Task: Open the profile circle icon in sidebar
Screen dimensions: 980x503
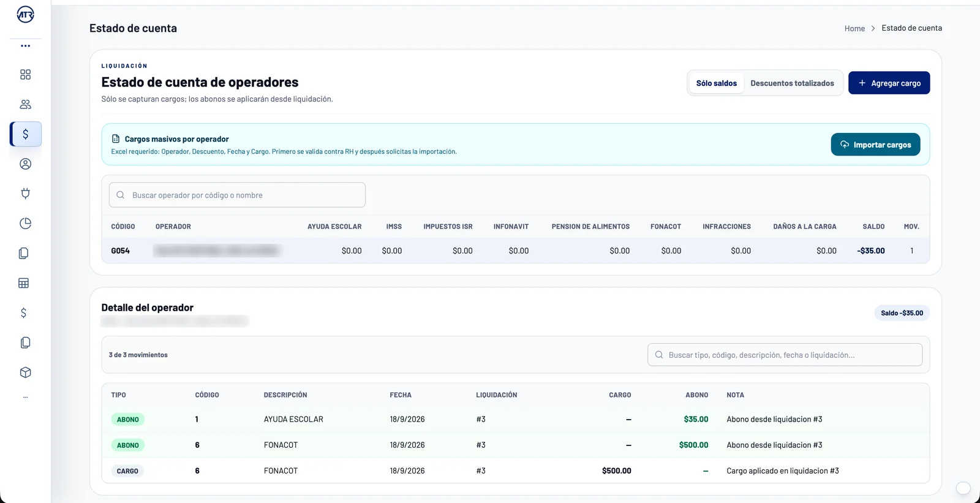Action: pyautogui.click(x=25, y=164)
